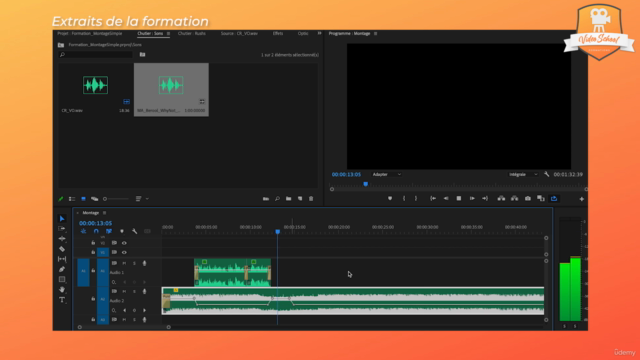Screen dimensions: 640x360
Task: Go up a level with folder icon next to path
Action: pyautogui.click(x=61, y=45)
